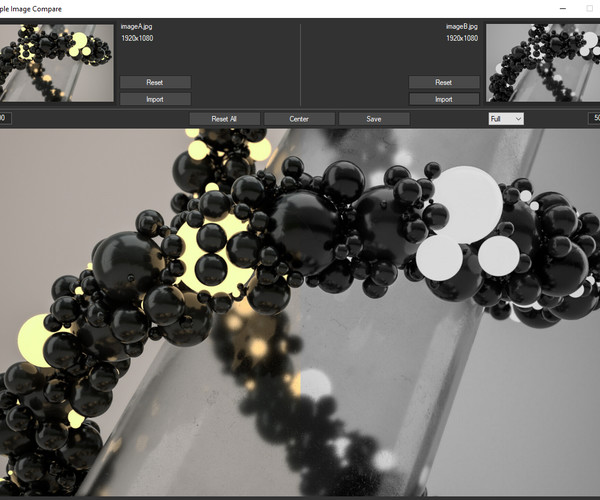Select the imageB thumbnail preview
600x500 pixels.
point(543,63)
